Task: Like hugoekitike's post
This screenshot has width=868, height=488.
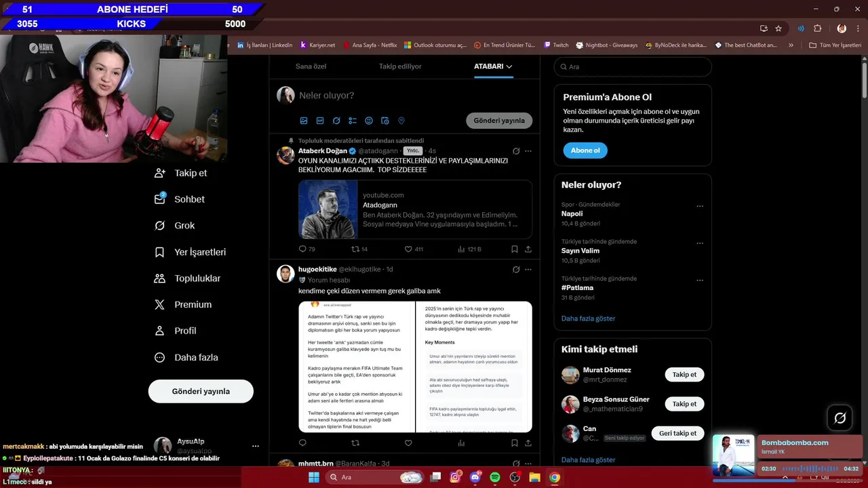Action: (408, 443)
